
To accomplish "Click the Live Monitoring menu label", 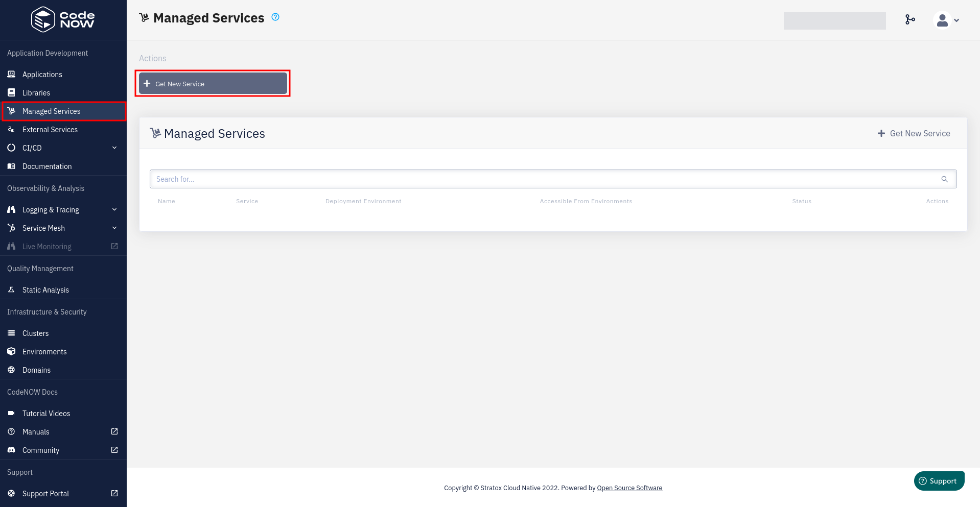I will (x=47, y=247).
